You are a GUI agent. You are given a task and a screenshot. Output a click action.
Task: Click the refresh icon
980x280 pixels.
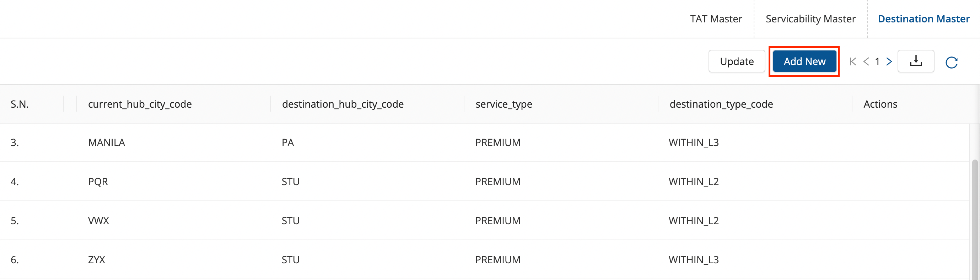(951, 62)
